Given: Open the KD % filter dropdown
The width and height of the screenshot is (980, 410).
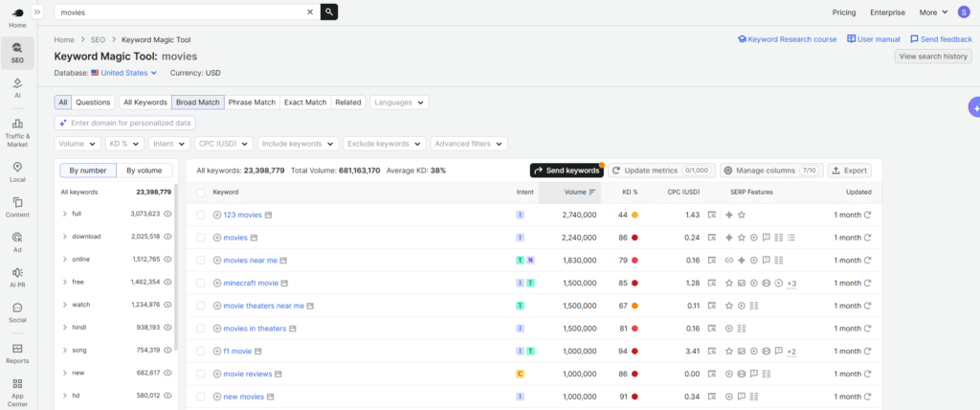Looking at the screenshot, I should 124,144.
